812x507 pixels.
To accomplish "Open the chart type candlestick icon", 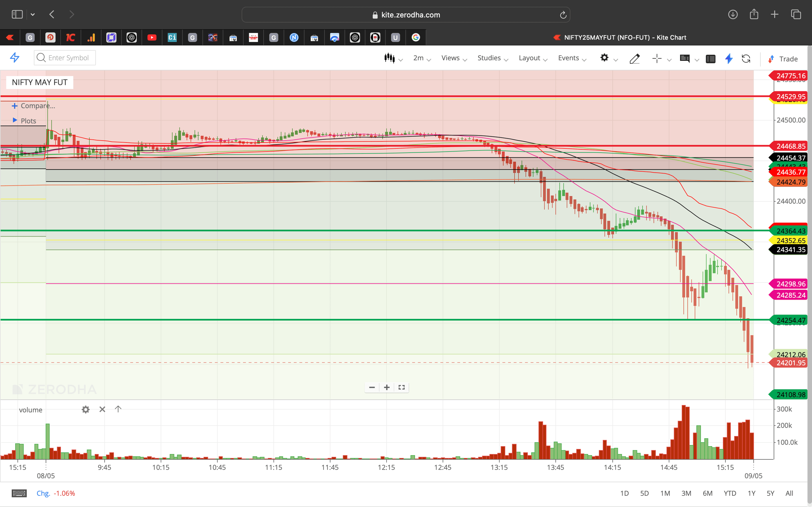I will click(389, 58).
